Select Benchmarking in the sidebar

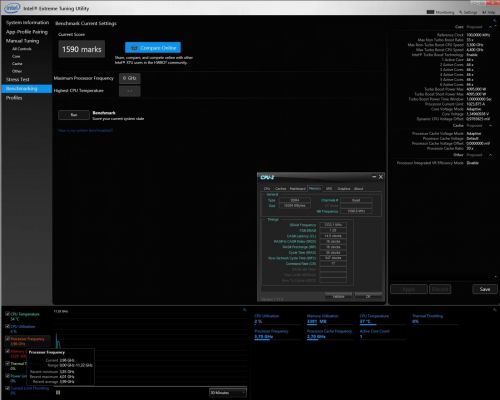(x=27, y=89)
